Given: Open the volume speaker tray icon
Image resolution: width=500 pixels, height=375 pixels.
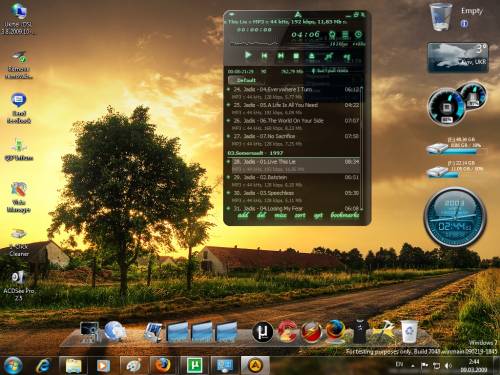Looking at the screenshot, I should pos(448,366).
